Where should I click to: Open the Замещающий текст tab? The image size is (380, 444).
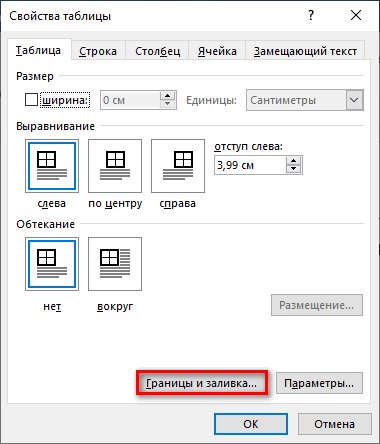tap(305, 51)
